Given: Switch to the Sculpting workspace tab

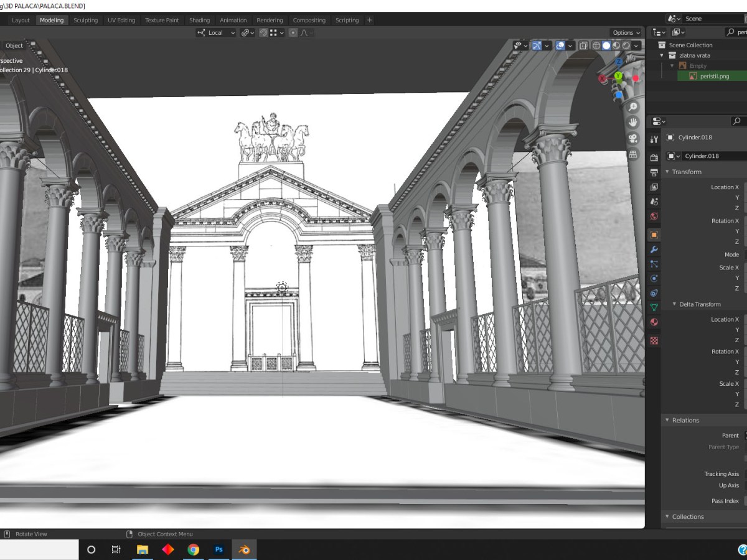Looking at the screenshot, I should pos(85,19).
